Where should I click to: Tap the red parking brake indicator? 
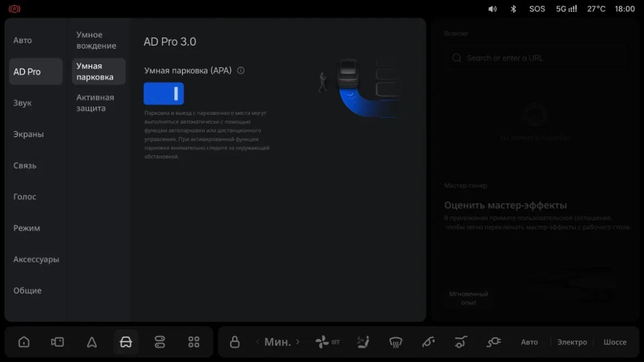coord(14,9)
